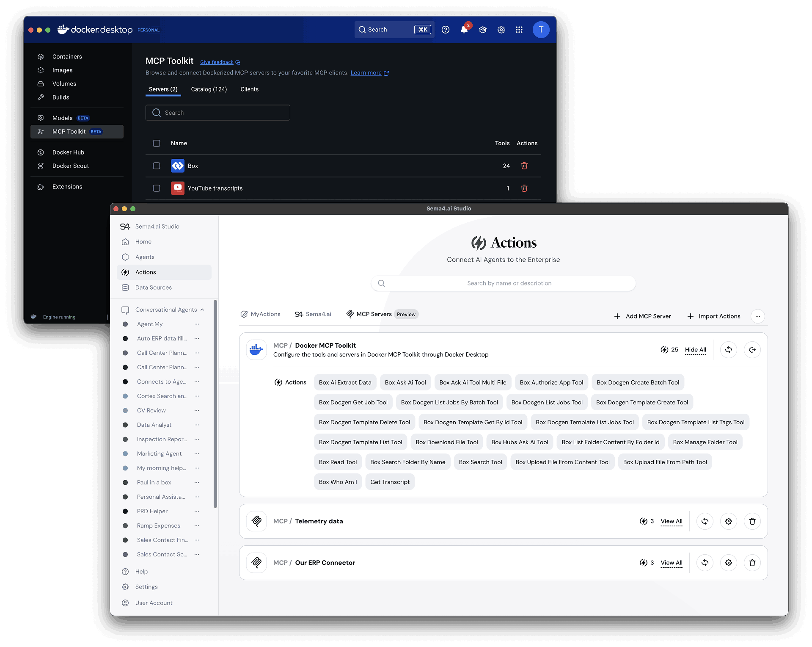Open Docker Desktop notifications bell
The width and height of the screenshot is (812, 647).
click(x=464, y=30)
